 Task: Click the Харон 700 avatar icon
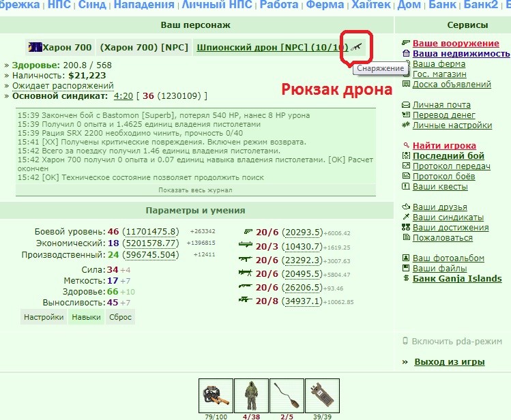pos(35,47)
